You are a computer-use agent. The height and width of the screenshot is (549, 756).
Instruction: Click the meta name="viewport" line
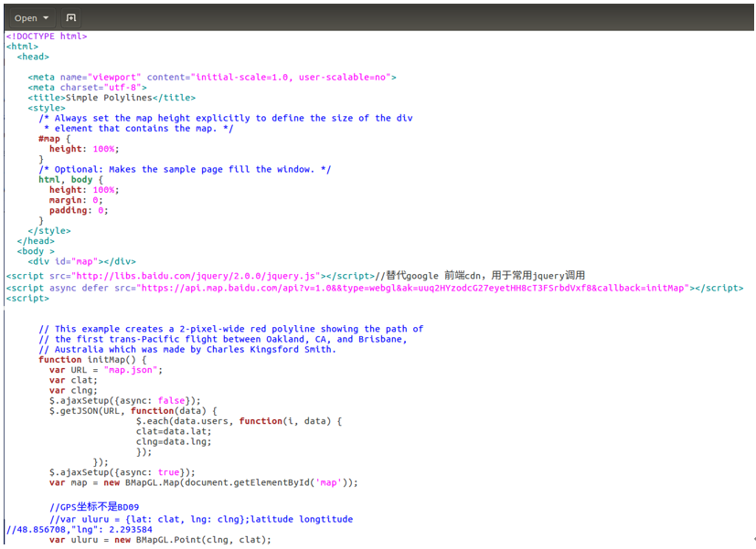pos(212,77)
